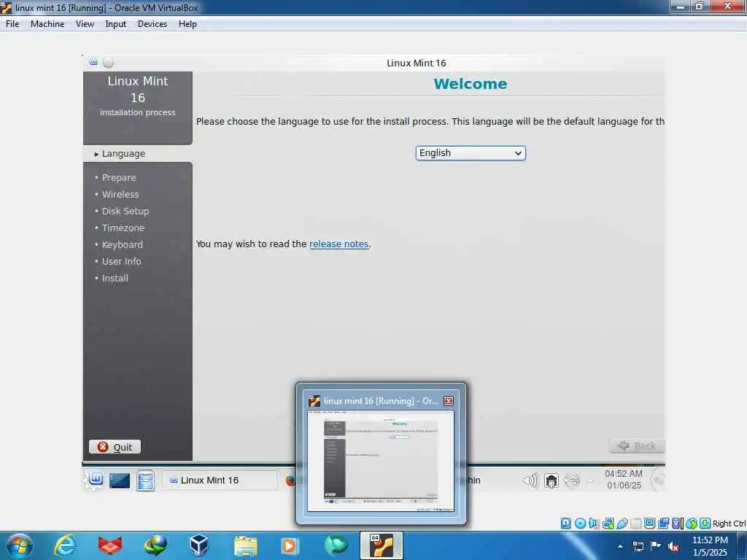Click the display indicator in VirtualBox status bar
This screenshot has width=747, height=560.
click(x=649, y=524)
